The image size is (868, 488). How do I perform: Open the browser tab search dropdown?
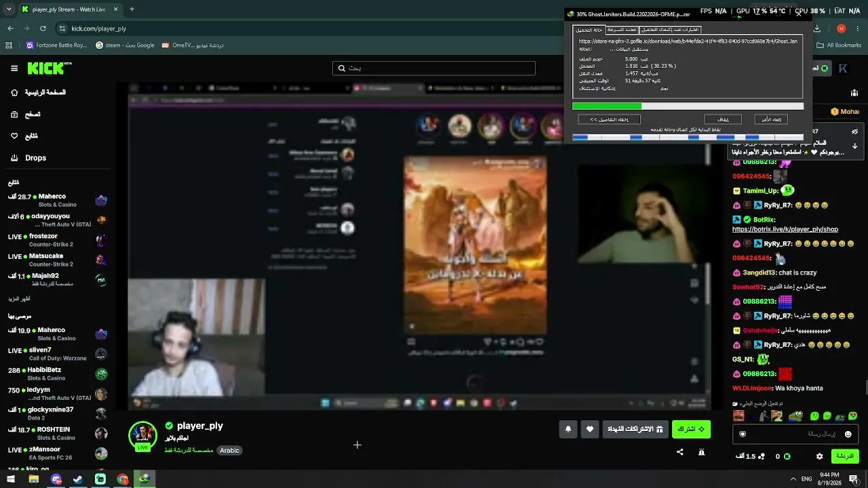(9, 9)
